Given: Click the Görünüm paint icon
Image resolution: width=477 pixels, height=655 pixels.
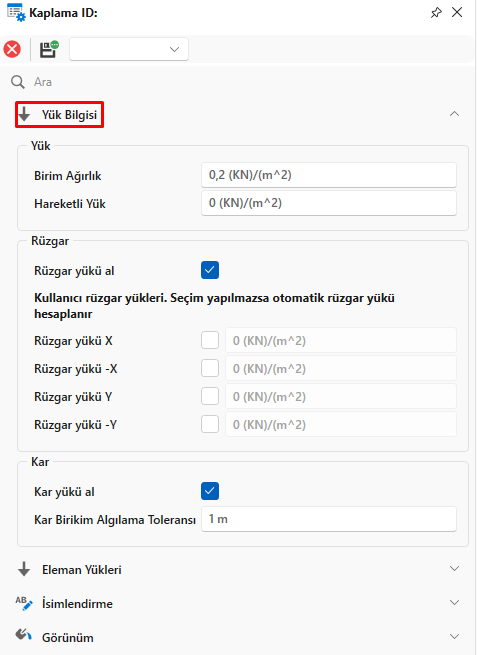Looking at the screenshot, I should tap(23, 635).
